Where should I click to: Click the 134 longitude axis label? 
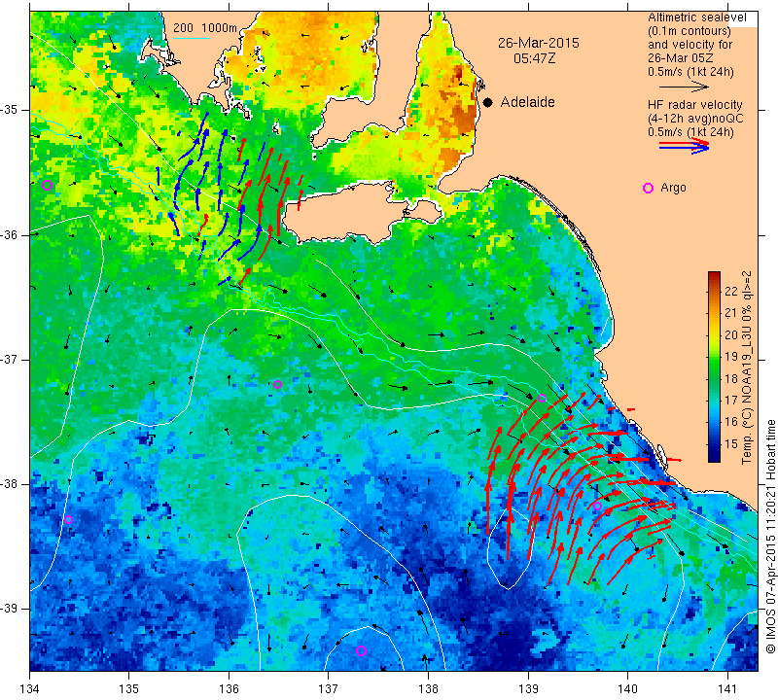[x=30, y=688]
